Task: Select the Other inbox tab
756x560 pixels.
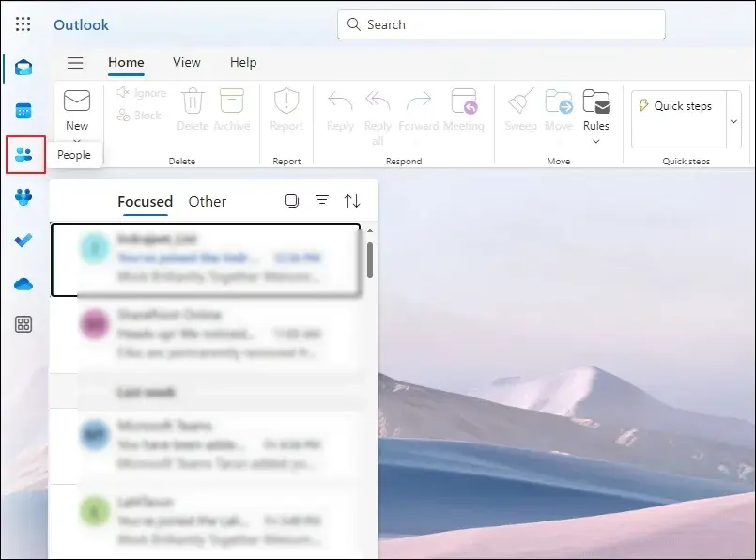Action: tap(208, 201)
